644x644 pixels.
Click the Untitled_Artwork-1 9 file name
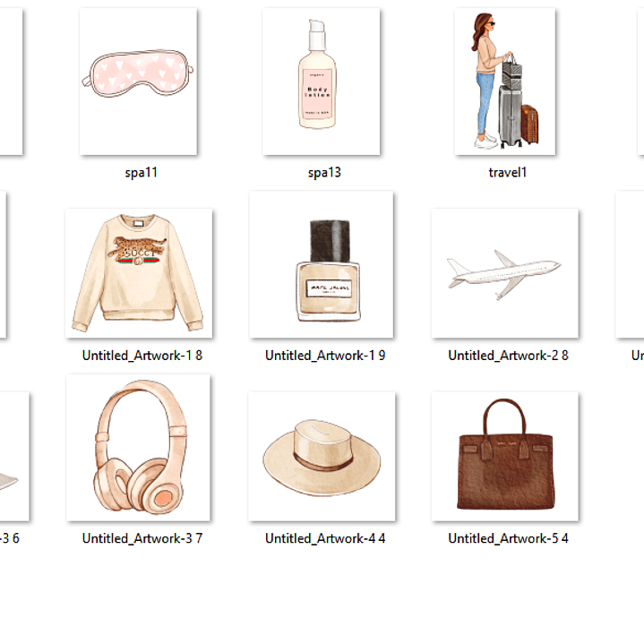pos(325,356)
